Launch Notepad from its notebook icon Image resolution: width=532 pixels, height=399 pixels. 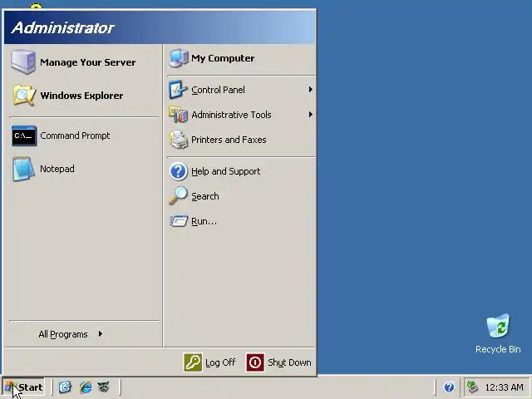tap(23, 169)
